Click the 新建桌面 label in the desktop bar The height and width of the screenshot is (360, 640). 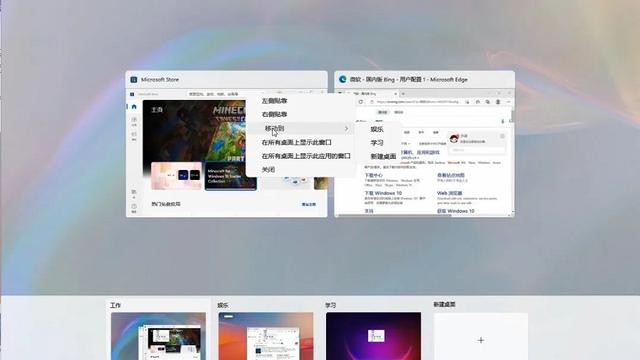click(444, 304)
